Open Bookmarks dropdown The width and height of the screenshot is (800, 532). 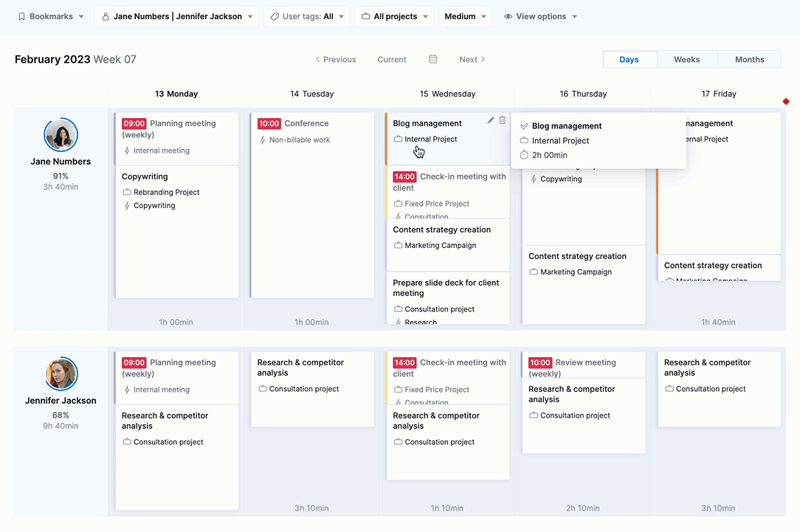pos(50,17)
